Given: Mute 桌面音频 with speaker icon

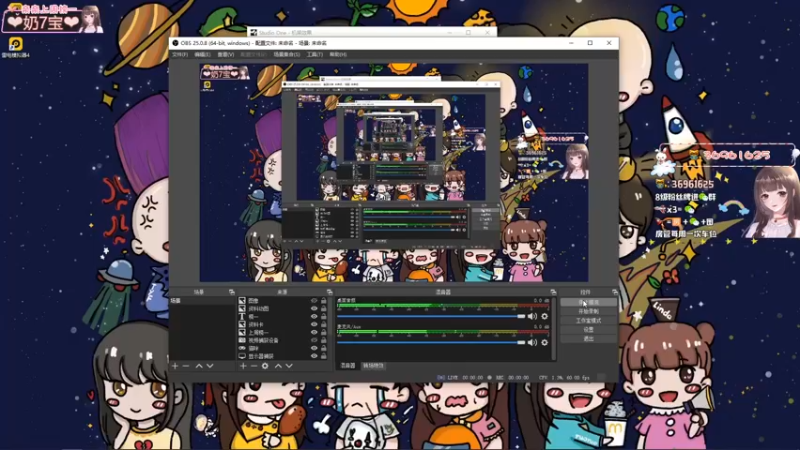Looking at the screenshot, I should coord(532,316).
